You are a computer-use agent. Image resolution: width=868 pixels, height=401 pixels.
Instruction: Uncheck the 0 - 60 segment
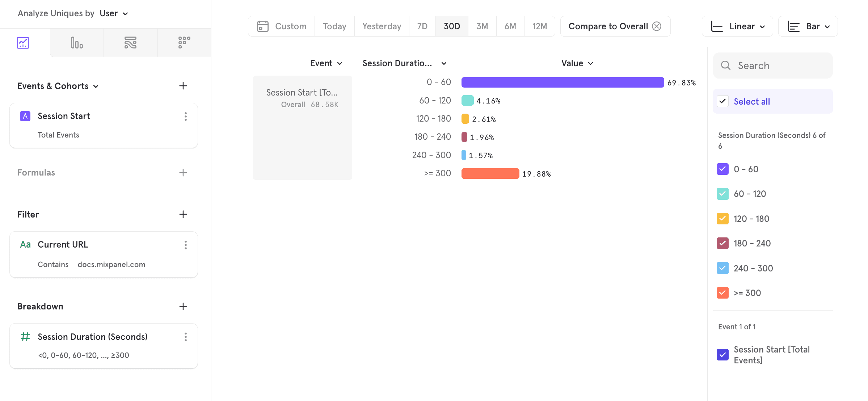[x=722, y=169]
